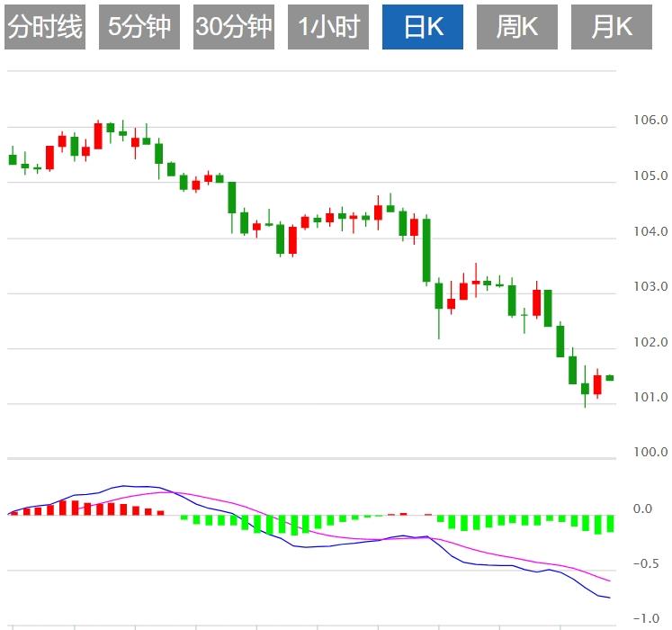Open the 30分钟 chart tab
The height and width of the screenshot is (630, 672).
234,27
